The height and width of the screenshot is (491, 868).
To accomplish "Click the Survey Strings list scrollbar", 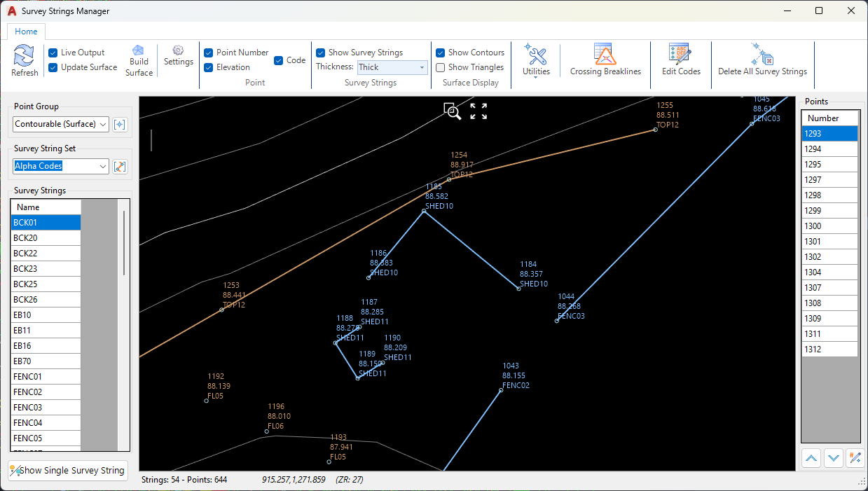I will pyautogui.click(x=125, y=242).
